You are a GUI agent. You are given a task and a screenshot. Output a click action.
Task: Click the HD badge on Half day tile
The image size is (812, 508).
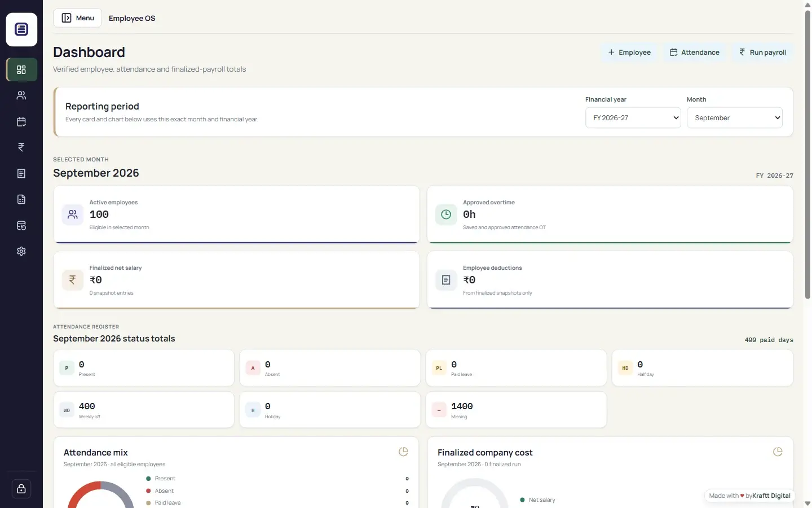coord(625,368)
